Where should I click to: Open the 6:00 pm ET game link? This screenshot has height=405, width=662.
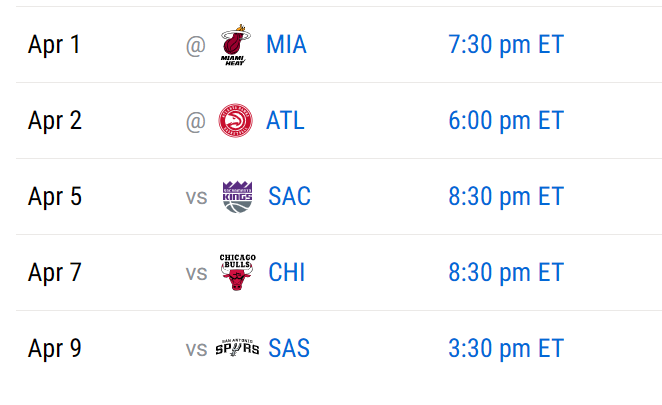[x=506, y=121]
